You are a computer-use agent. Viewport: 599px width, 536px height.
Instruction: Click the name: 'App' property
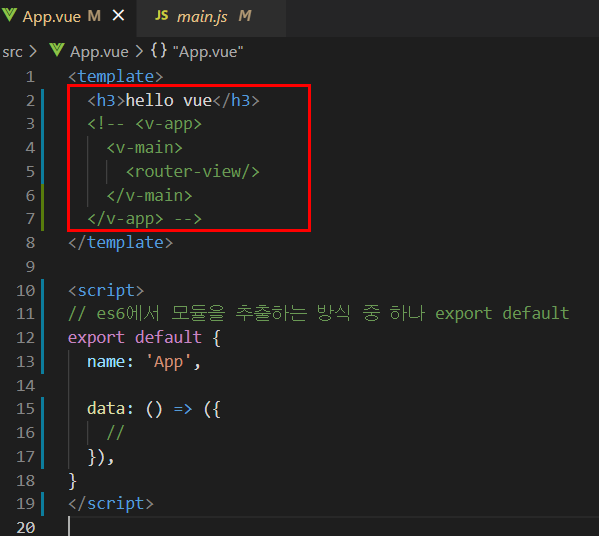pyautogui.click(x=144, y=362)
